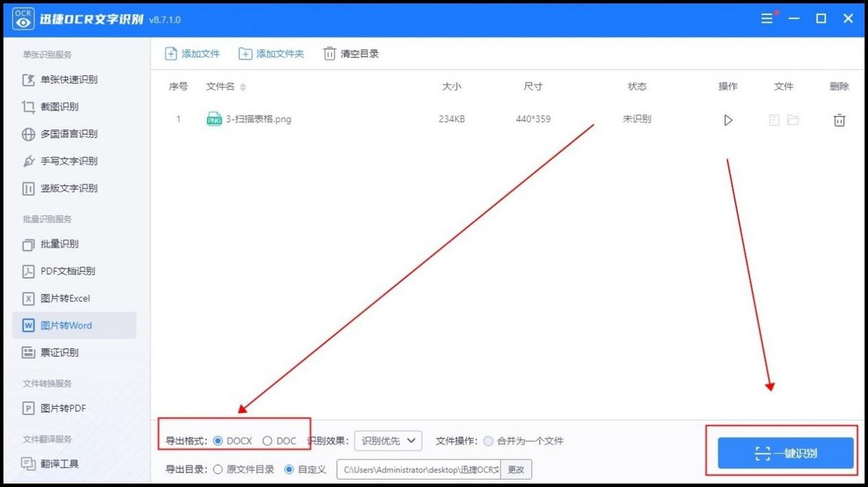
Task: Click the 添加文件 plus icon
Action: click(171, 54)
